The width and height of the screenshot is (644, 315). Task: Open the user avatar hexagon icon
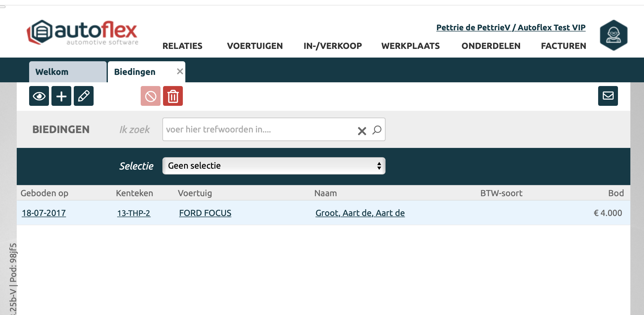click(x=613, y=35)
